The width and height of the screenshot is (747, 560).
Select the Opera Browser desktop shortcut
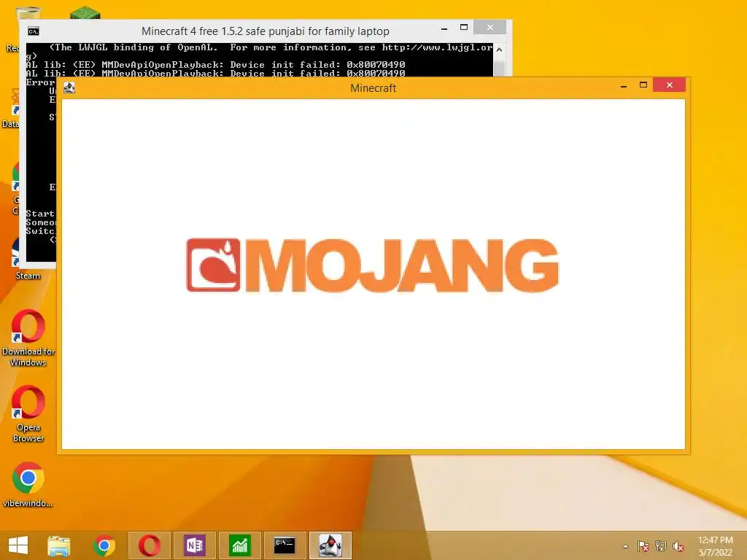28,414
